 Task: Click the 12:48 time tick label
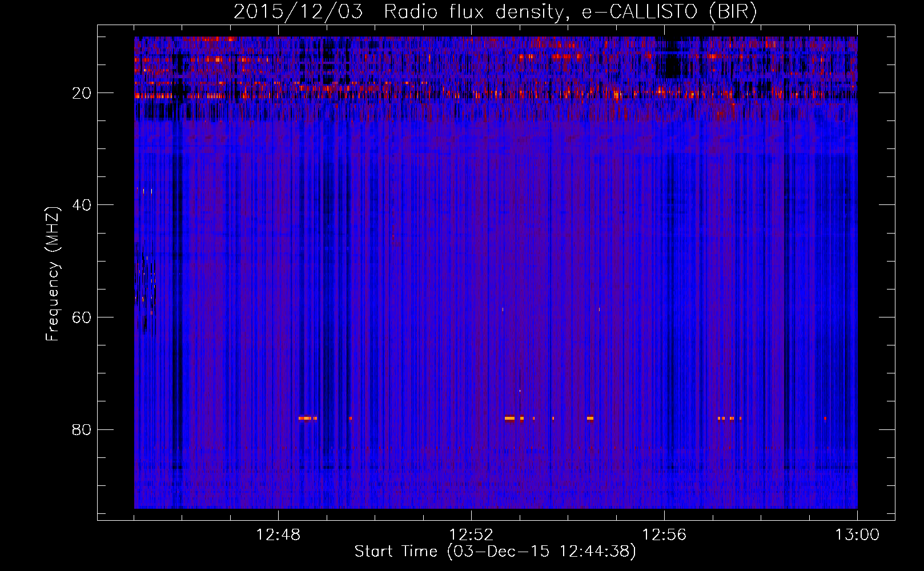[278, 535]
